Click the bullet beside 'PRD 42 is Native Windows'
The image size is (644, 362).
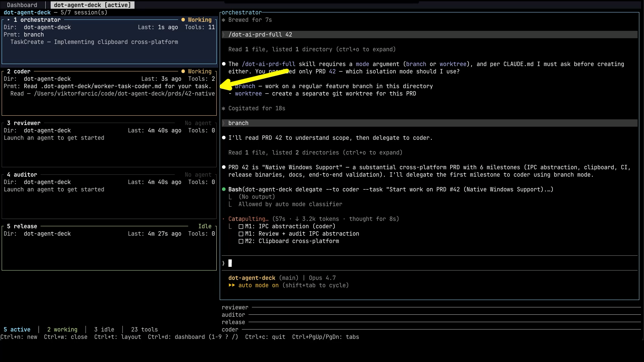[224, 167]
